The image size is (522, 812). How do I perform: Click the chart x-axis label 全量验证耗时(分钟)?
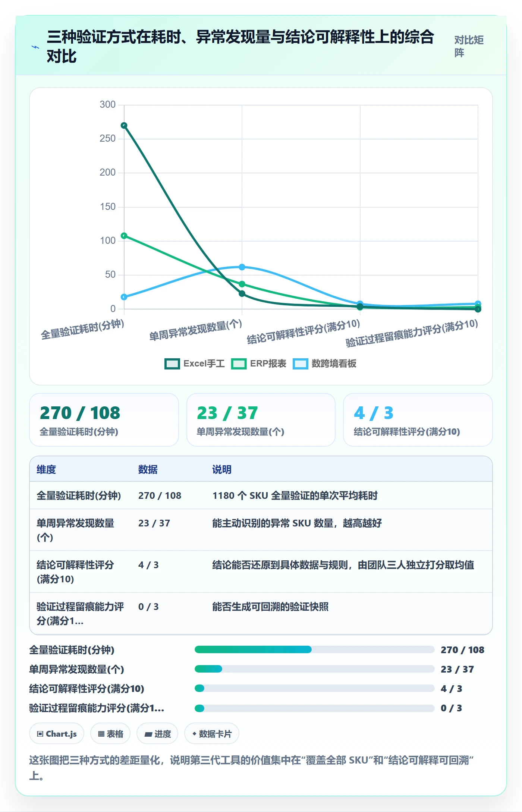pos(82,330)
